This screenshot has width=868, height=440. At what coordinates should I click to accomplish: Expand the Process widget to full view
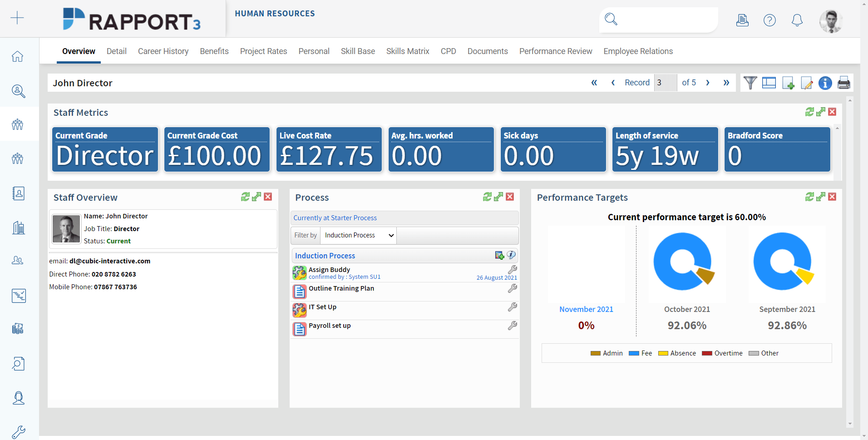coord(498,197)
